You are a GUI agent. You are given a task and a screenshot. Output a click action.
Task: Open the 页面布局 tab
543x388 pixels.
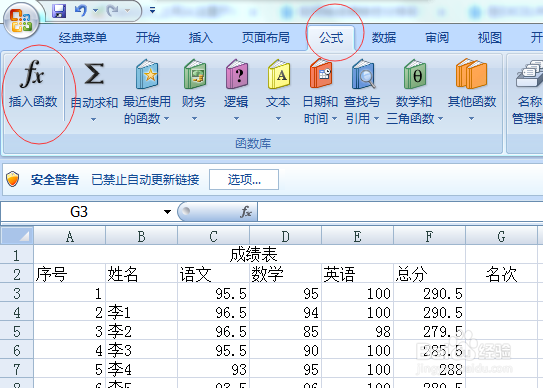[x=266, y=37]
